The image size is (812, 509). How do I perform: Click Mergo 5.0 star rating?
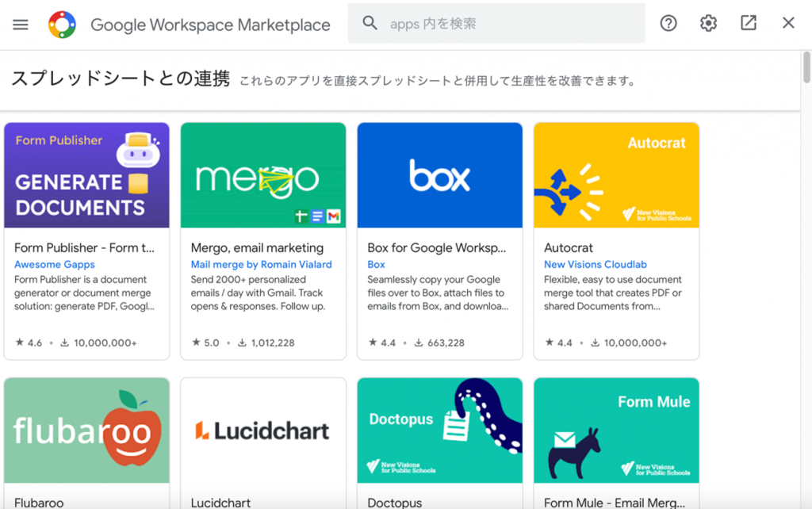(x=205, y=343)
